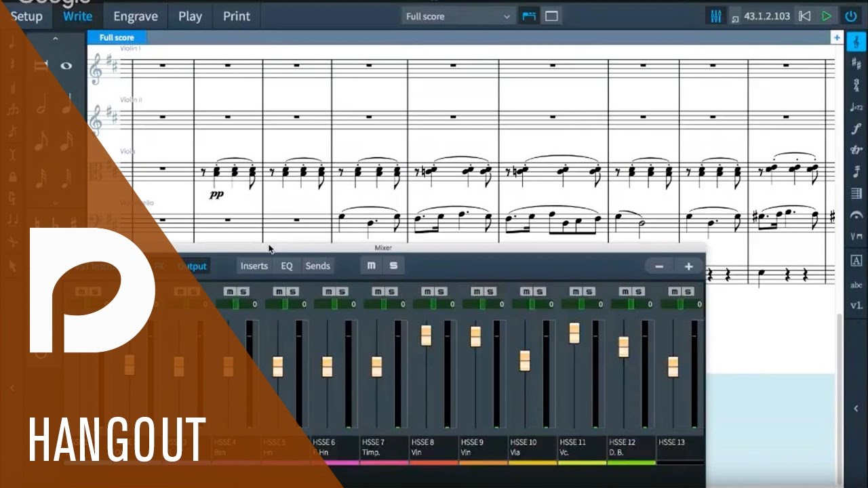Collapse the notes panel with the up chevron
This screenshot has width=868, height=488.
(56, 39)
